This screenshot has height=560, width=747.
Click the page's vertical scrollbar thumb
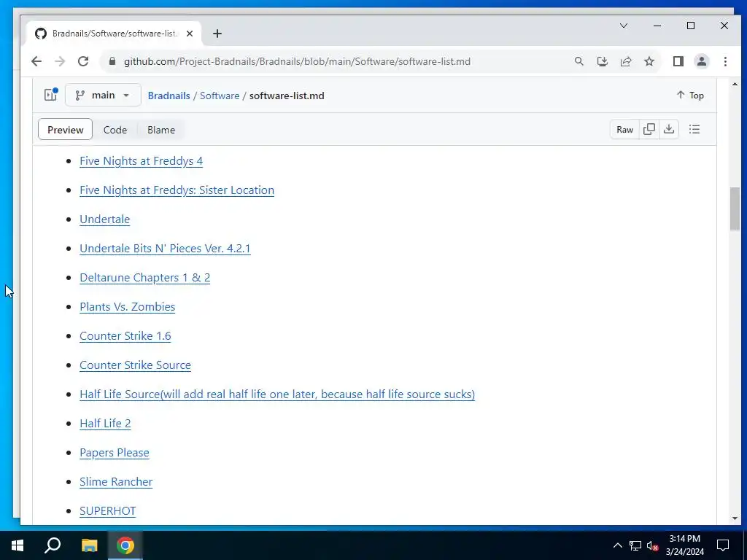[x=735, y=209]
